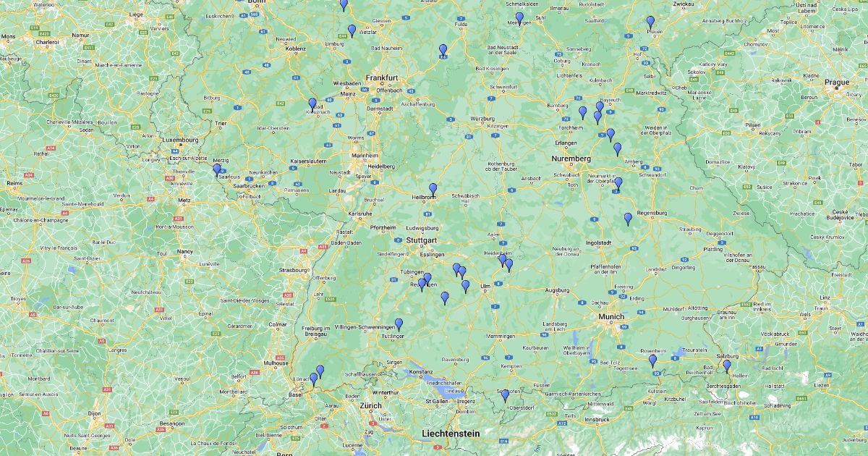Select the pin north of Tuttlingen
The image size is (868, 456).
399,324
